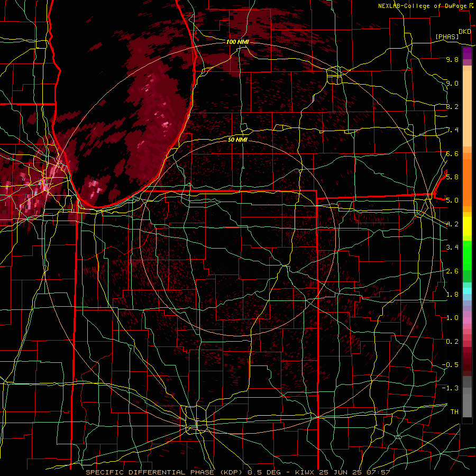This screenshot has width=476, height=476.
Task: Click the DKD label above the color scale
Action: coord(465,32)
